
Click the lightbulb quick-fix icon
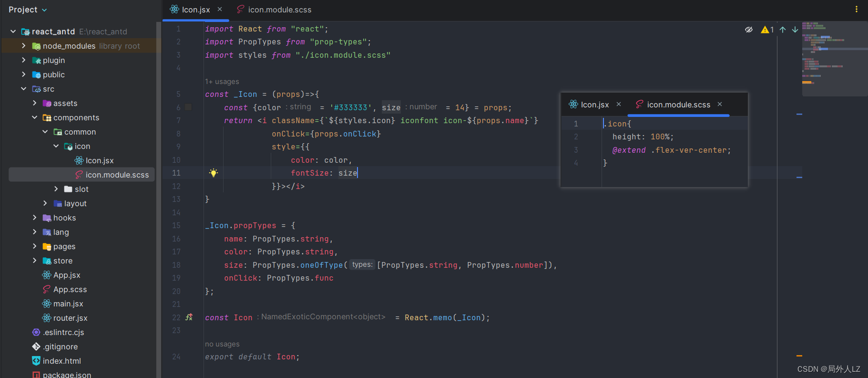[x=214, y=173]
